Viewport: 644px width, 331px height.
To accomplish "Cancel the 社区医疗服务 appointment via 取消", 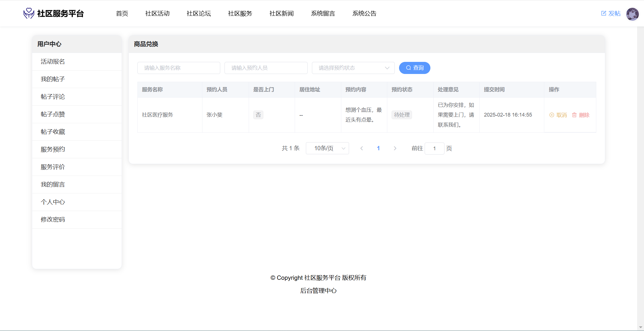I will click(558, 115).
